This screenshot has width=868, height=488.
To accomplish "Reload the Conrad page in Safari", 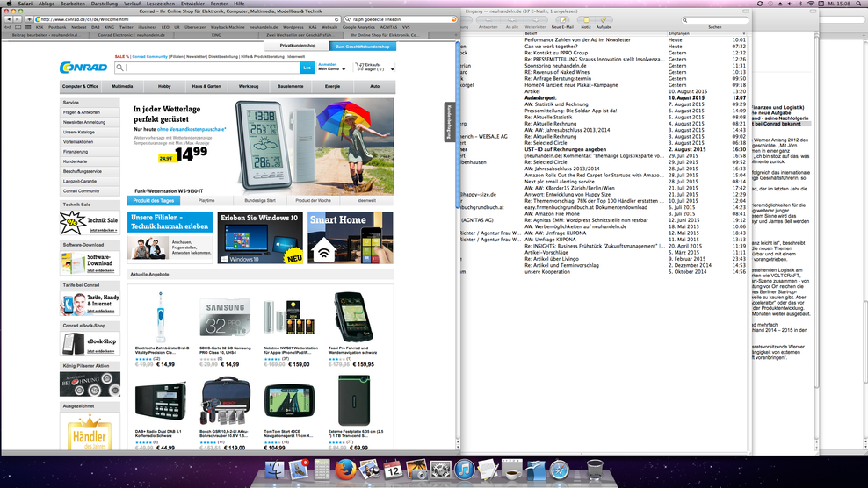I will pos(336,19).
